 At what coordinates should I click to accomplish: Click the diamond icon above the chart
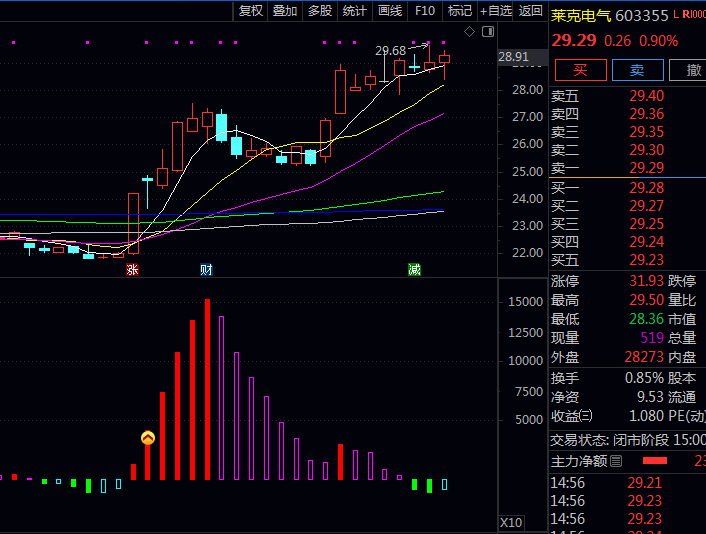(x=469, y=32)
